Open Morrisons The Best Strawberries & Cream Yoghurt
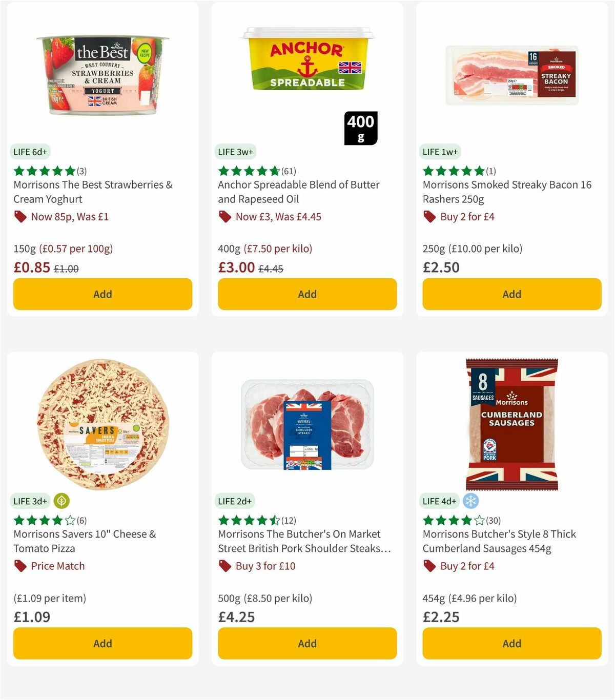Image resolution: width=615 pixels, height=700 pixels. [93, 192]
